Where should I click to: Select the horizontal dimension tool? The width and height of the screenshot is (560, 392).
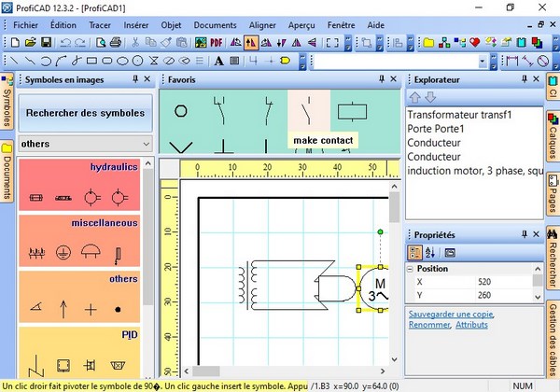(512, 61)
